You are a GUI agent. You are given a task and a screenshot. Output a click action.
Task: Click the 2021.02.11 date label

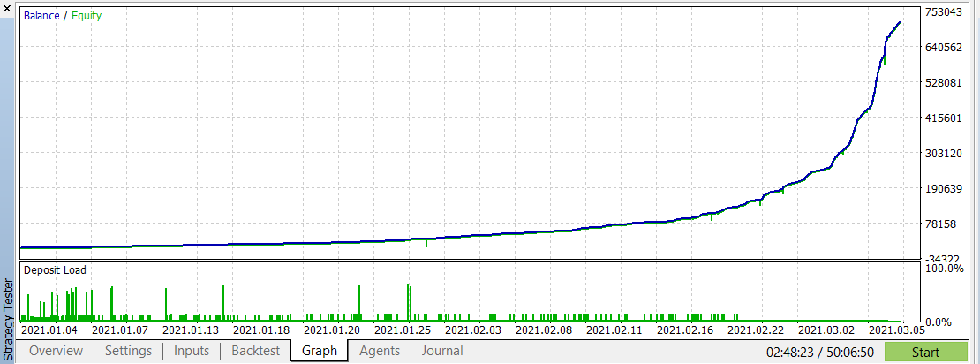[x=614, y=330]
